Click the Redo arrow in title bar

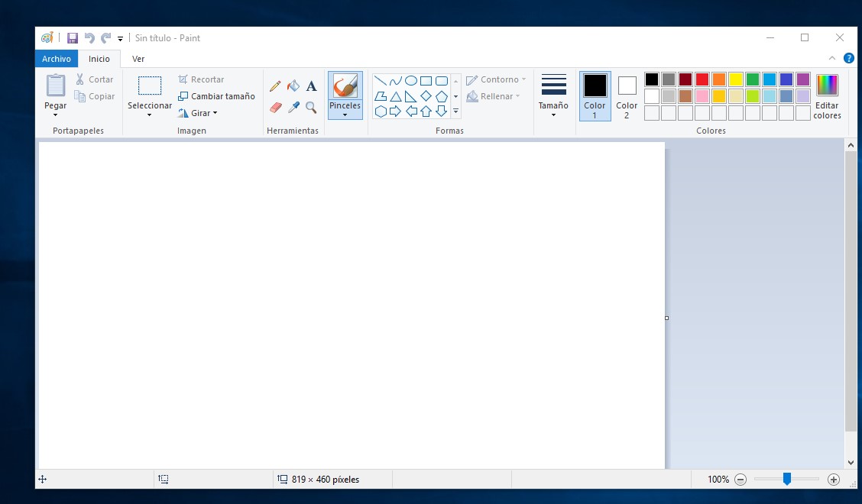[x=106, y=38]
